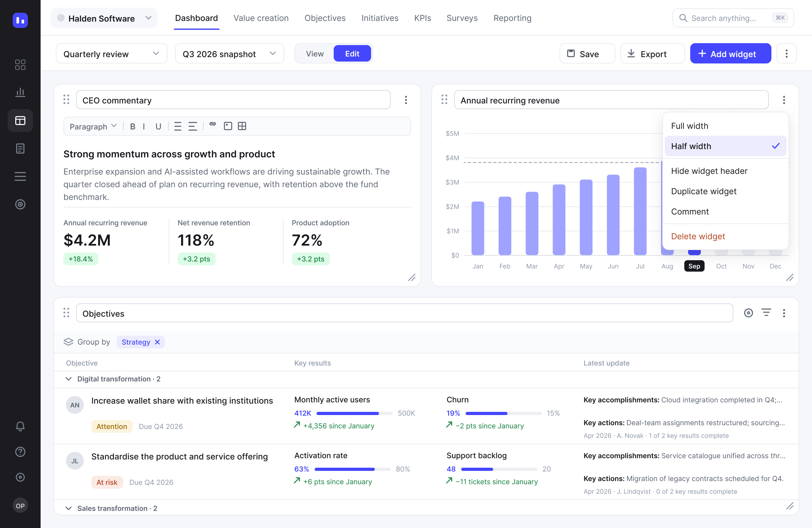812x528 pixels.
Task: Open the Objectives filter icon
Action: click(x=766, y=313)
